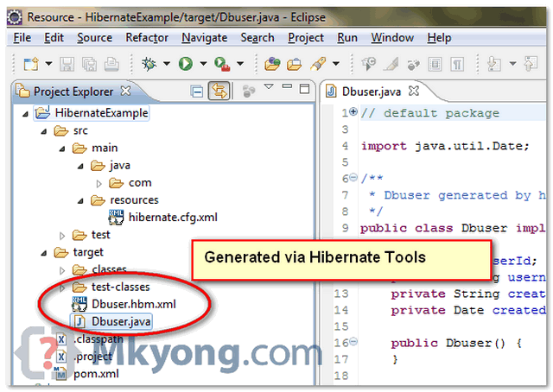Toggle Link with Editor in Project Explorer
This screenshot has height=392, width=553.
pyautogui.click(x=219, y=91)
